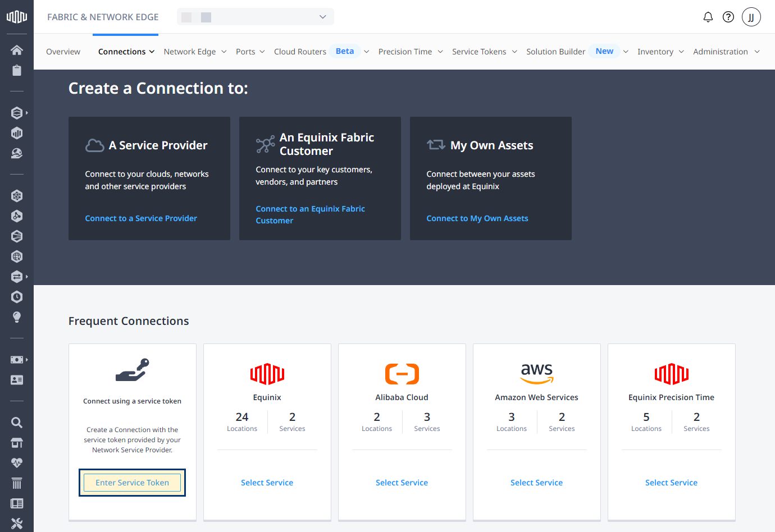This screenshot has width=775, height=532.
Task: Open the newspaper sidebar icon
Action: (x=17, y=503)
